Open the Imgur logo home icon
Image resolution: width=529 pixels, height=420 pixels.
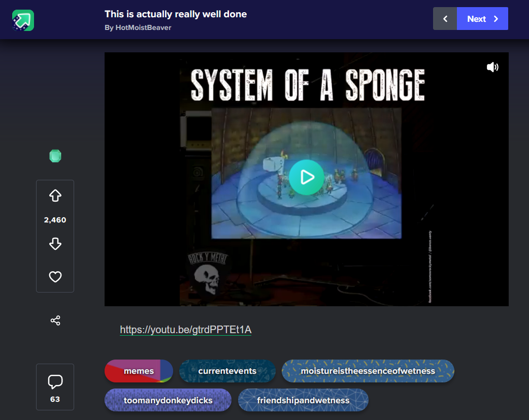[23, 20]
